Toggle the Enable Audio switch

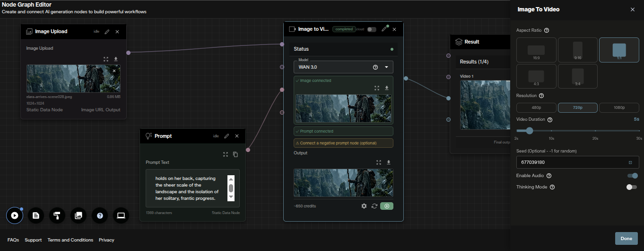pos(632,176)
